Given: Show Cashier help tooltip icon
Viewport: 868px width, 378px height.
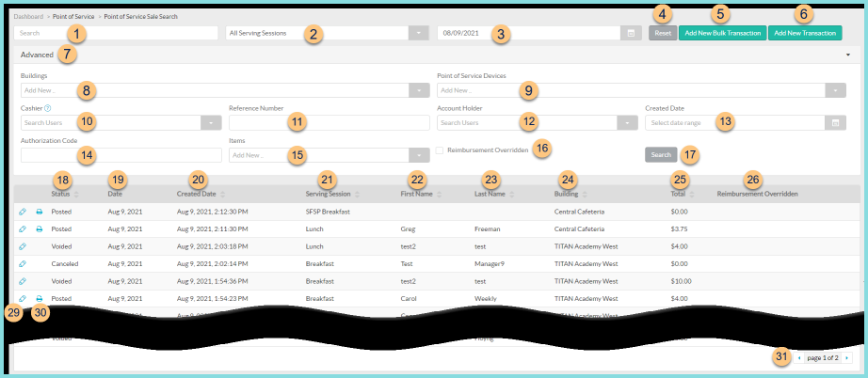Looking at the screenshot, I should coord(48,108).
